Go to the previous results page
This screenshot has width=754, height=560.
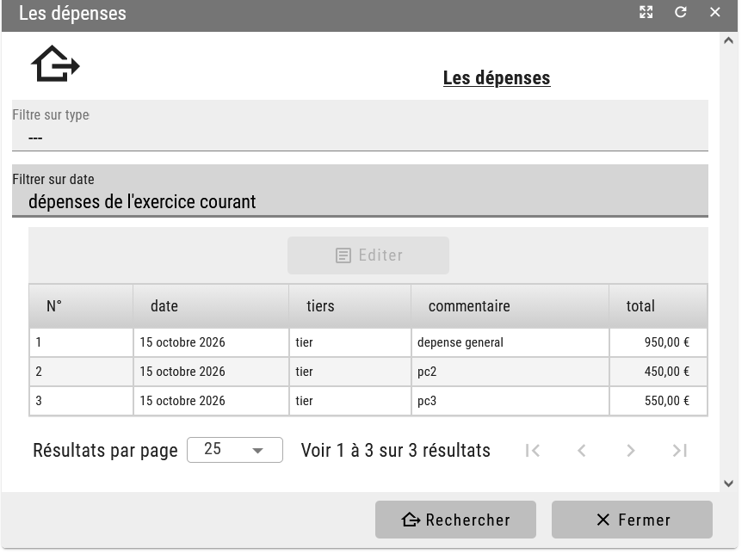pos(582,451)
